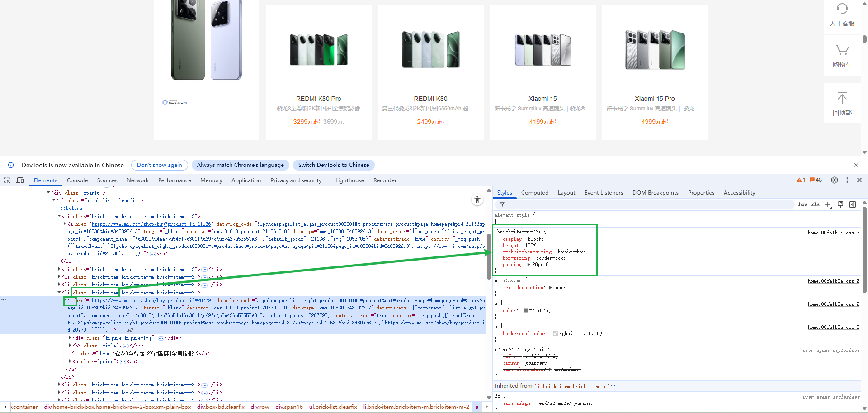Activate the inspect element picker tool

coord(7,180)
